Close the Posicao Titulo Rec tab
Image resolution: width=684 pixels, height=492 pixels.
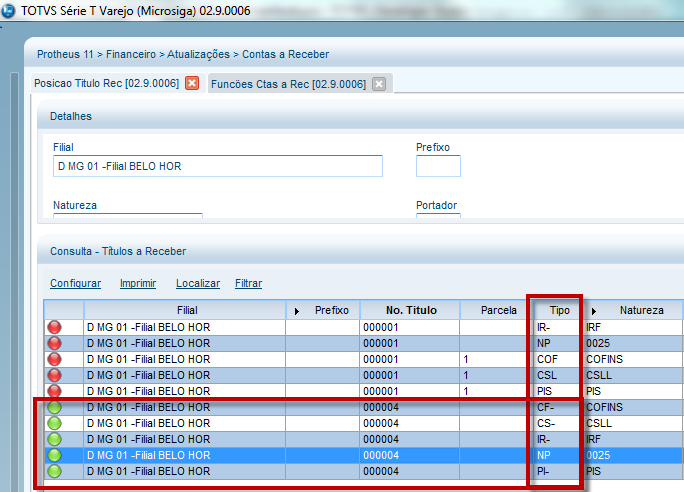[x=192, y=83]
